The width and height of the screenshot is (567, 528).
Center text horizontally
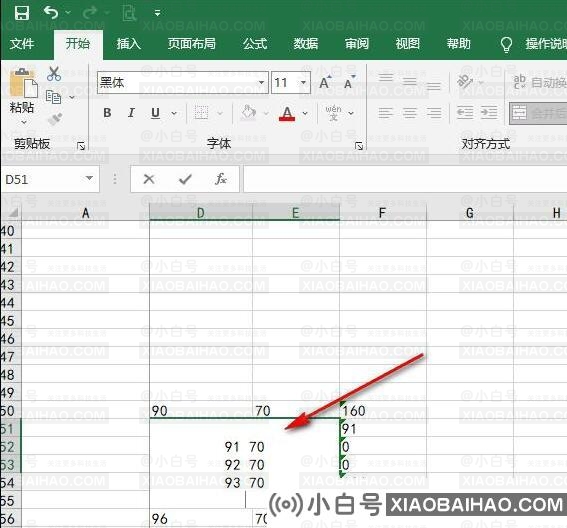[x=410, y=113]
